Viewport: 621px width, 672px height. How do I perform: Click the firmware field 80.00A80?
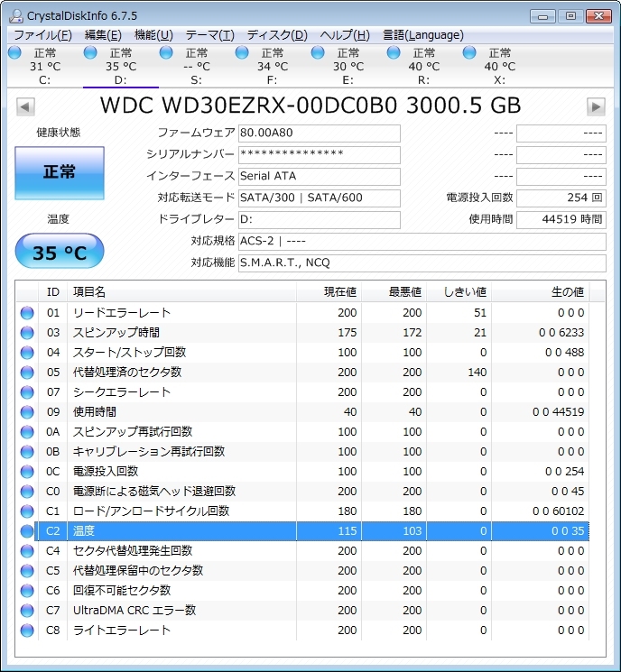(x=320, y=133)
